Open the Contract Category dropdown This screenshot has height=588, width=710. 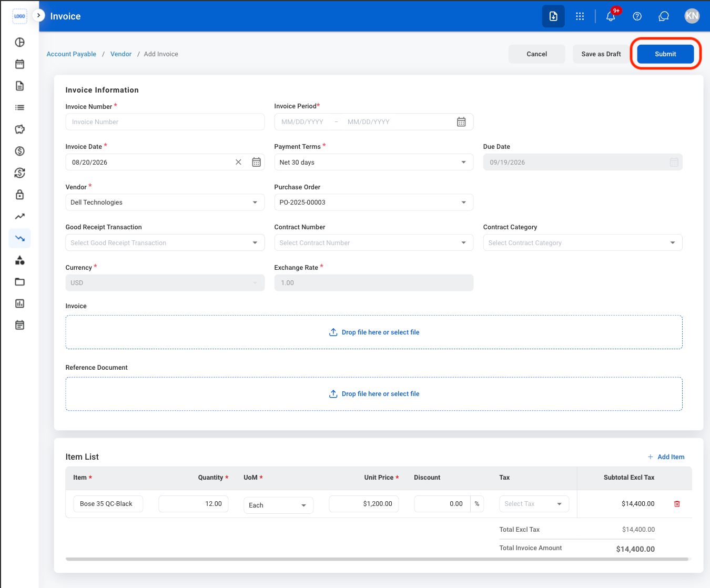tap(583, 242)
